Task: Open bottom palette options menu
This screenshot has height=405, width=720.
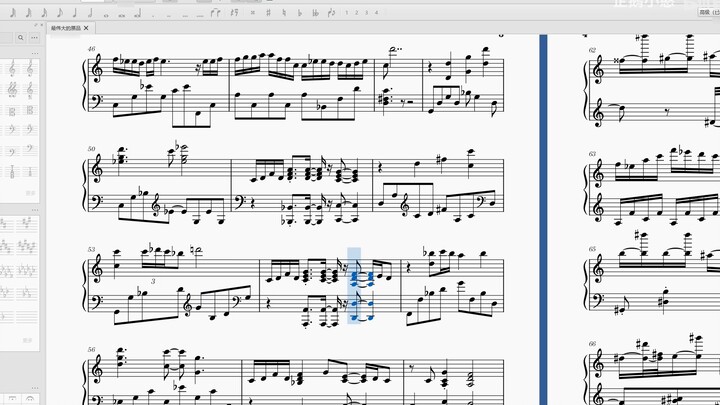Action: pos(35,388)
